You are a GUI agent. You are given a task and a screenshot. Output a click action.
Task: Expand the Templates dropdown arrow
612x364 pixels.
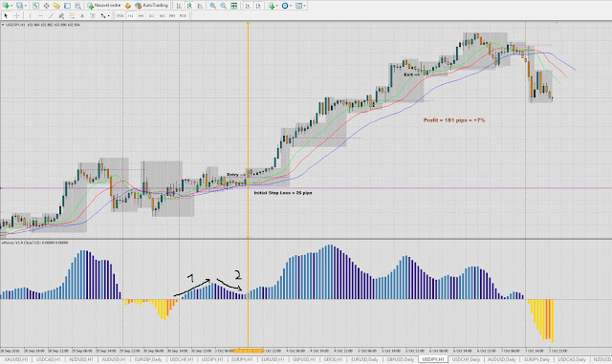click(304, 6)
